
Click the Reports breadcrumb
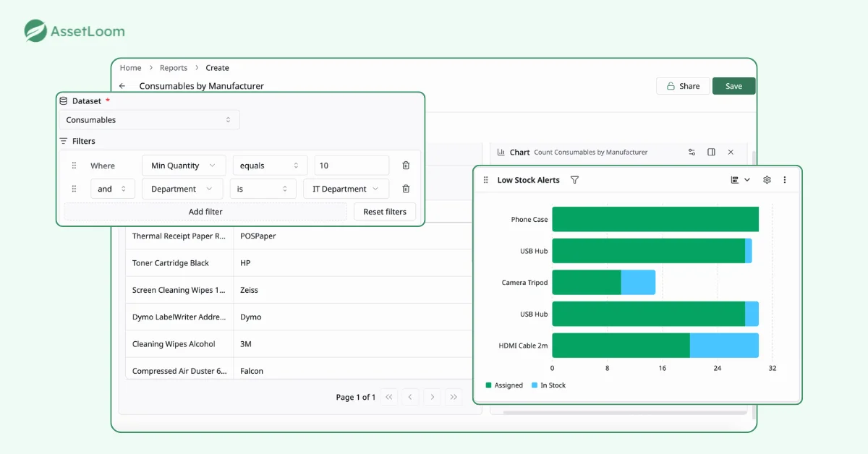pos(174,68)
